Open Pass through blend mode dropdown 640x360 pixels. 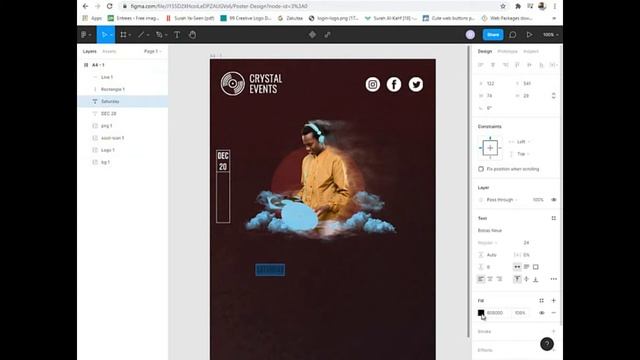[x=502, y=200]
